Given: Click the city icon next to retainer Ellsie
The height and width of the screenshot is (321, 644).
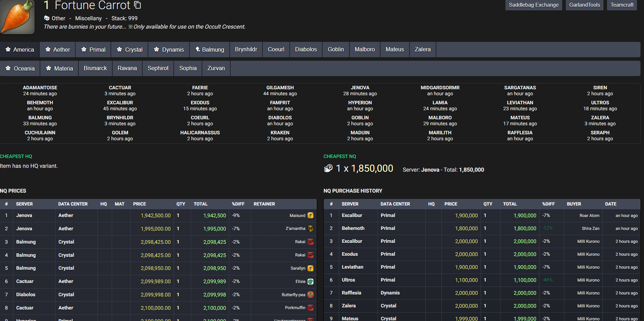Looking at the screenshot, I should (310, 282).
